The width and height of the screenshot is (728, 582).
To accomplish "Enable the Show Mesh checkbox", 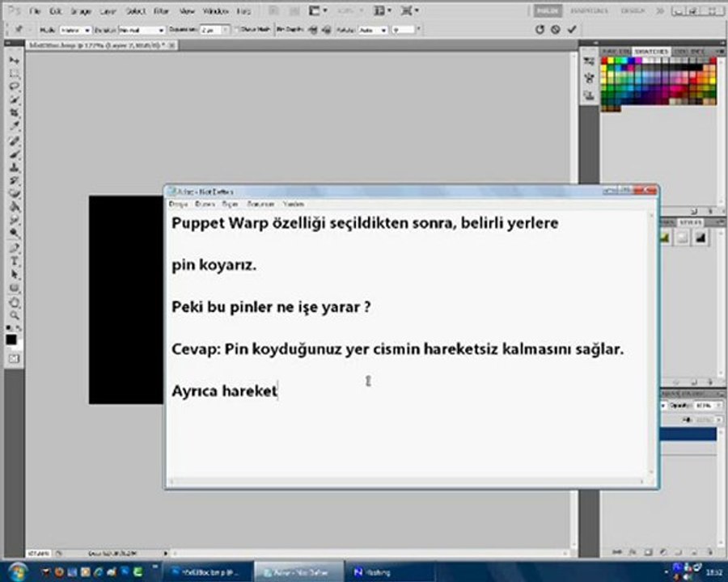I will point(236,29).
